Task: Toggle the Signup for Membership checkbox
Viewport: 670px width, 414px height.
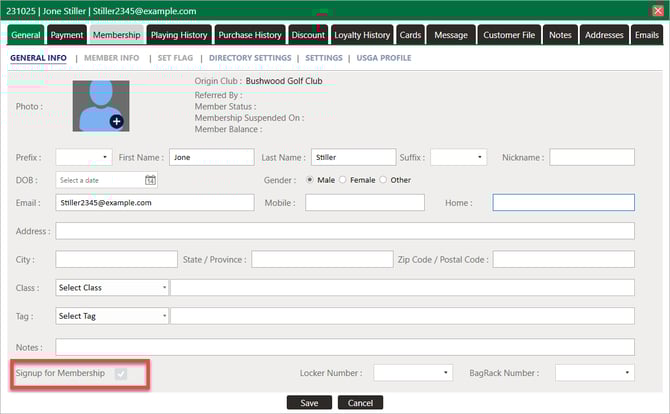Action: (121, 374)
